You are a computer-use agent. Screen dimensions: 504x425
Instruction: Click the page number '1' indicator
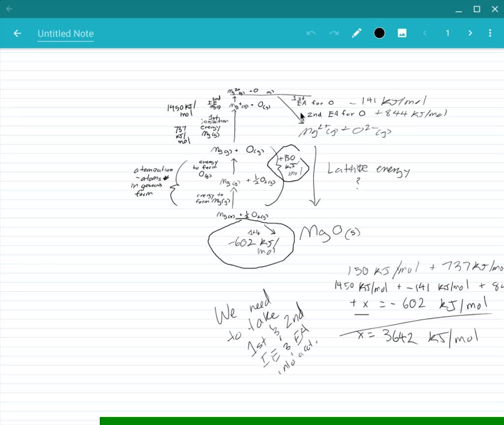tap(447, 33)
